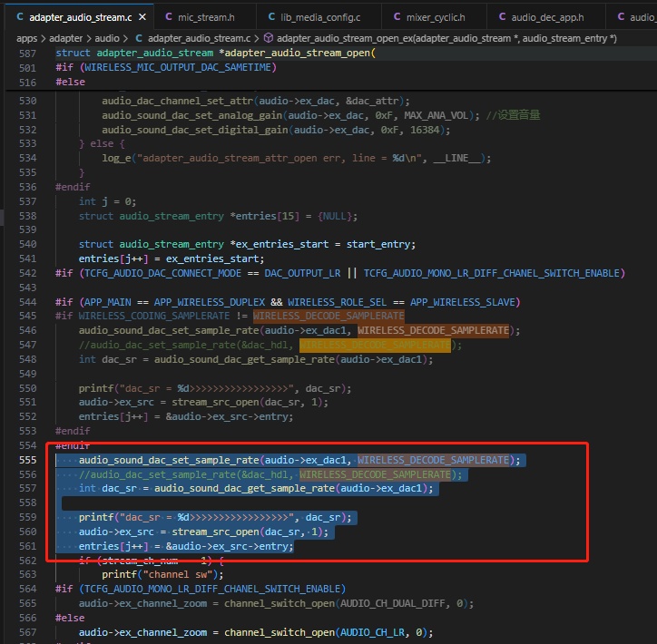
Task: Click 'entries[j++] = ex_entries_start' line 541
Action: 172,259
